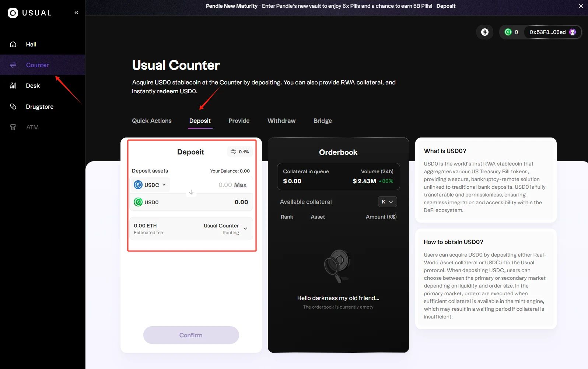This screenshot has height=369, width=588.
Task: Click the wallet avatar icon
Action: coord(573,32)
